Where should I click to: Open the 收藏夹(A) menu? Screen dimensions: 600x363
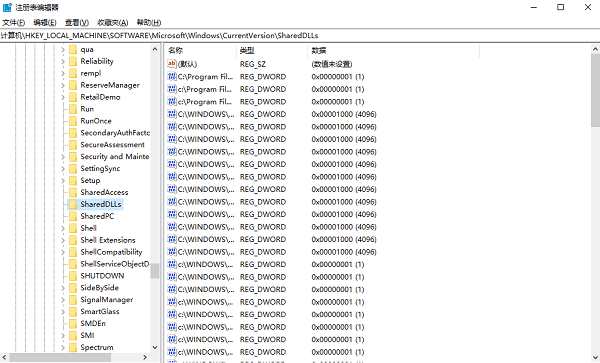click(112, 23)
